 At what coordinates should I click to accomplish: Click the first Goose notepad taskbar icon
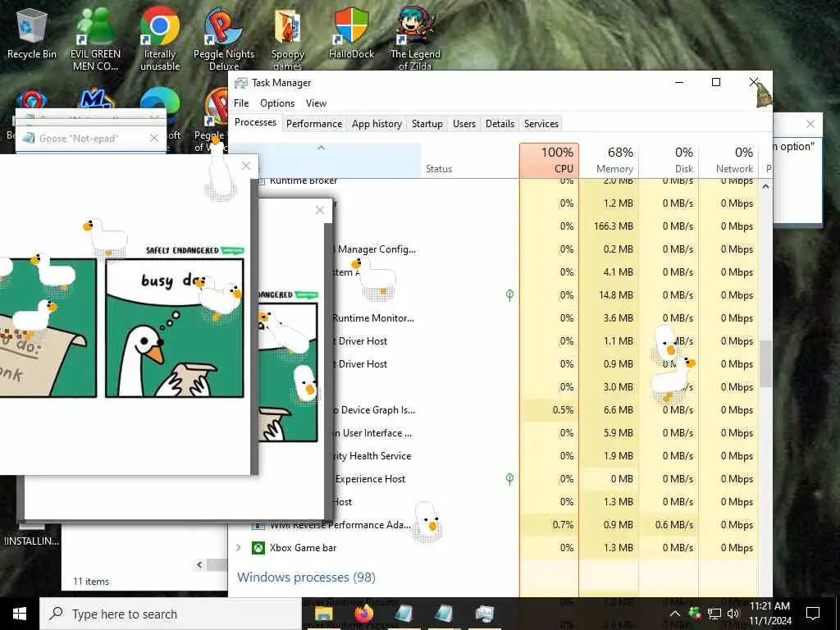[404, 614]
